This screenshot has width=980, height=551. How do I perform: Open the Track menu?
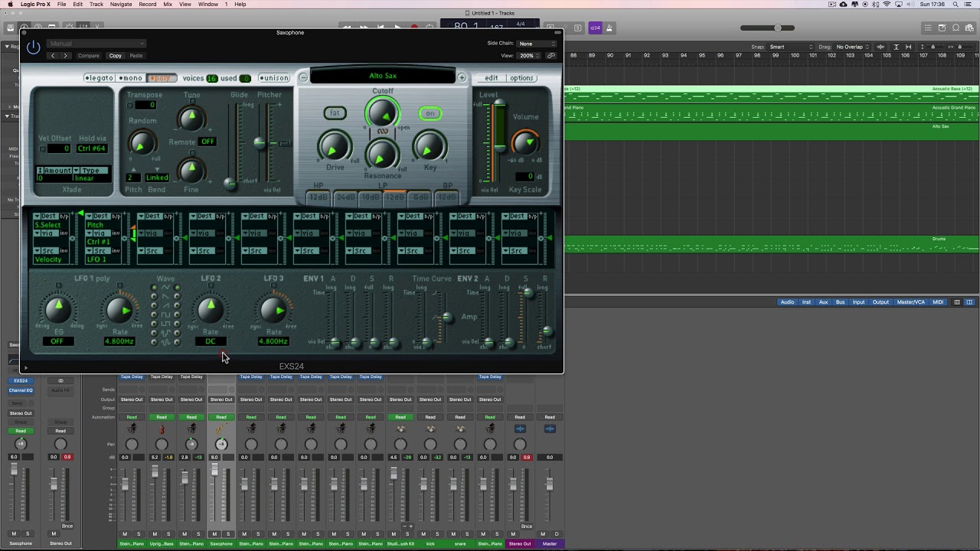(x=96, y=5)
